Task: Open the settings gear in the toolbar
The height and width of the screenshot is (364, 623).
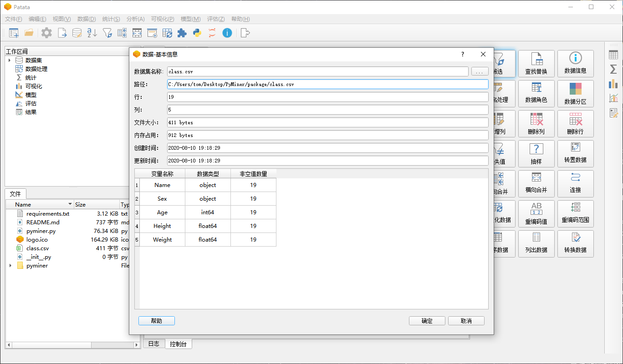Action: coord(46,33)
